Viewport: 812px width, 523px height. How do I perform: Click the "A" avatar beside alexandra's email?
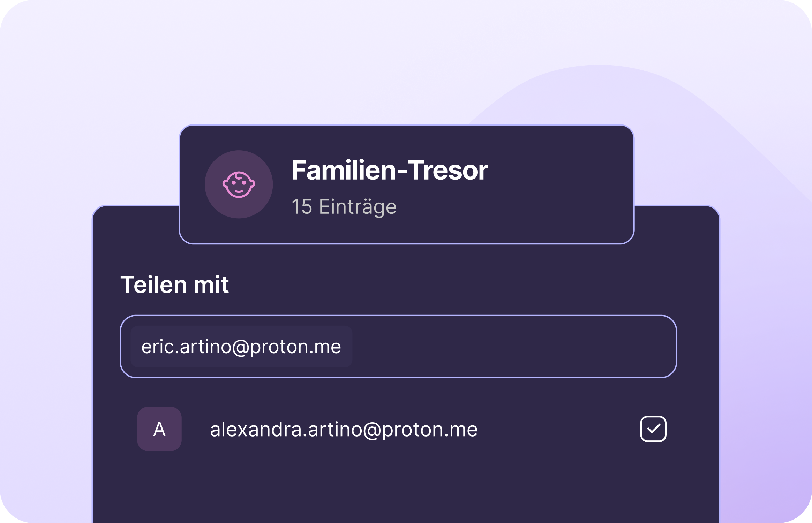pyautogui.click(x=159, y=429)
